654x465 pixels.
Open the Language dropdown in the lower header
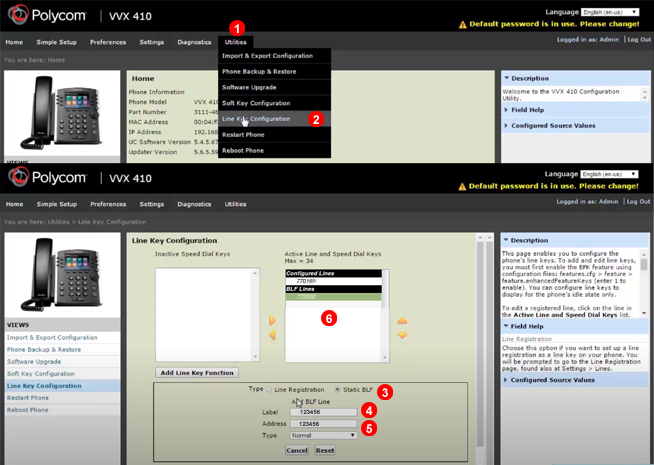pos(609,174)
